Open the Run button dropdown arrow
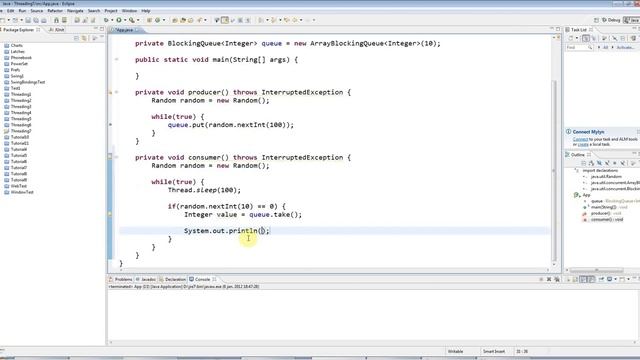Image resolution: width=640 pixels, height=360 pixels. click(125, 20)
